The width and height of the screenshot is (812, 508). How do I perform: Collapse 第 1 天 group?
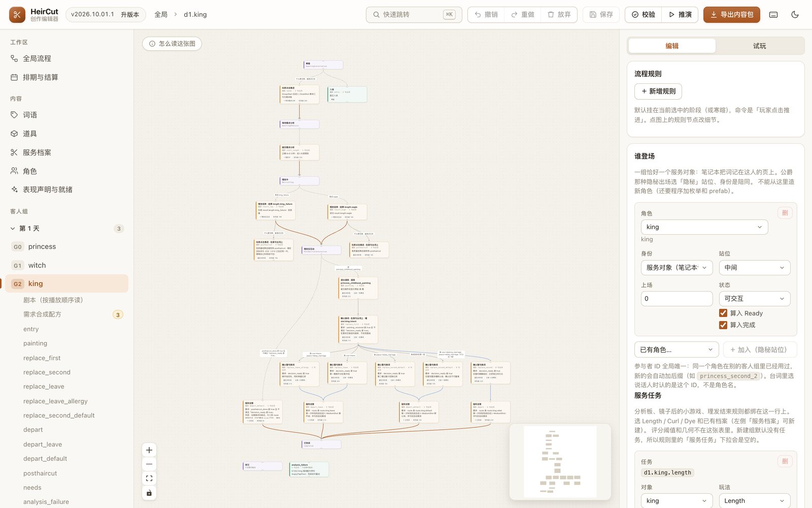click(x=66, y=229)
